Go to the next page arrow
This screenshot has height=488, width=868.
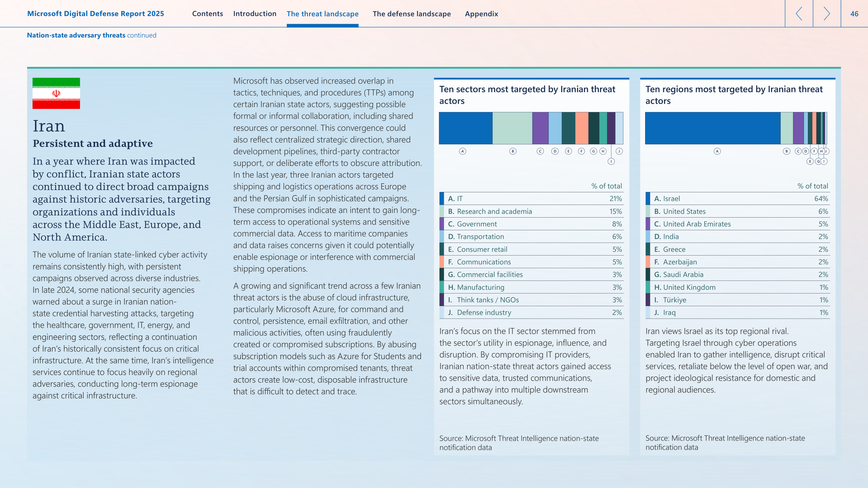coord(827,13)
